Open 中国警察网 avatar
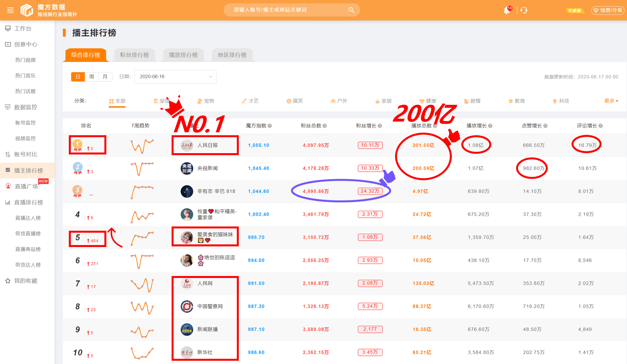 (187, 306)
